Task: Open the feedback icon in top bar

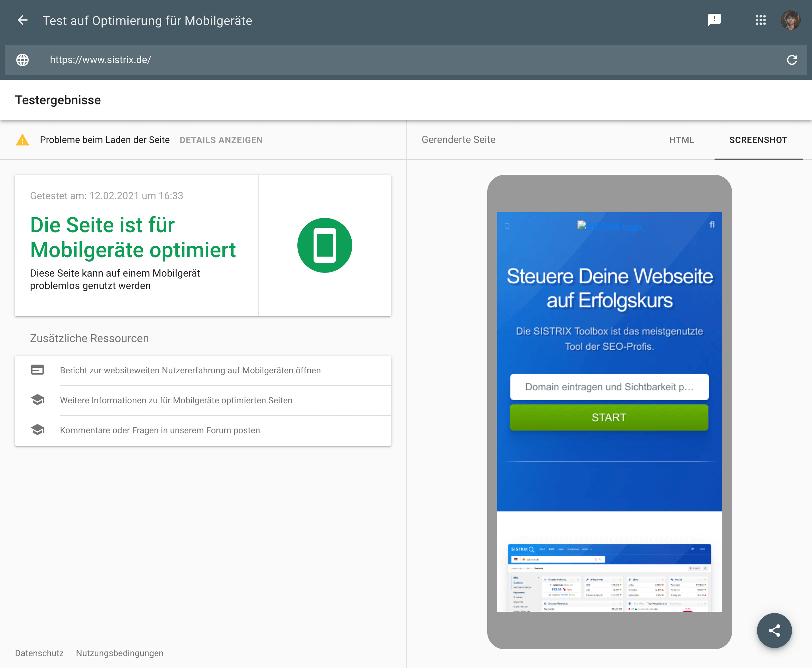Action: tap(714, 20)
